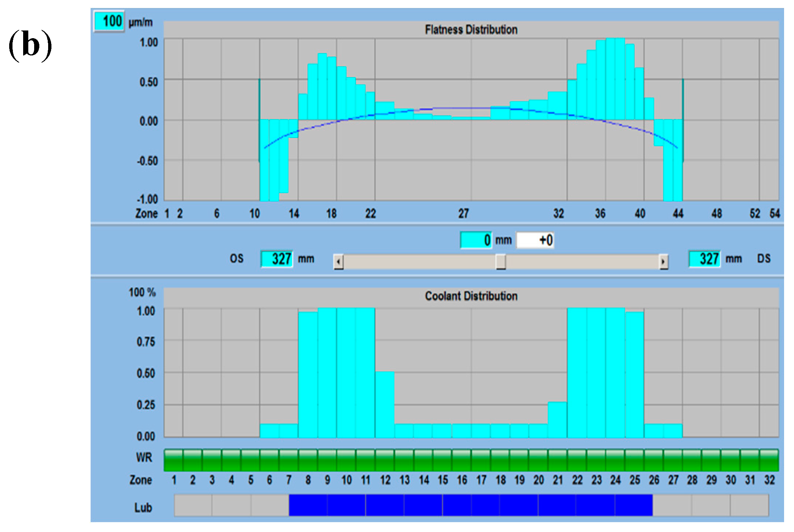Click the DS 327 mm value field
The height and width of the screenshot is (532, 794).
click(x=704, y=259)
